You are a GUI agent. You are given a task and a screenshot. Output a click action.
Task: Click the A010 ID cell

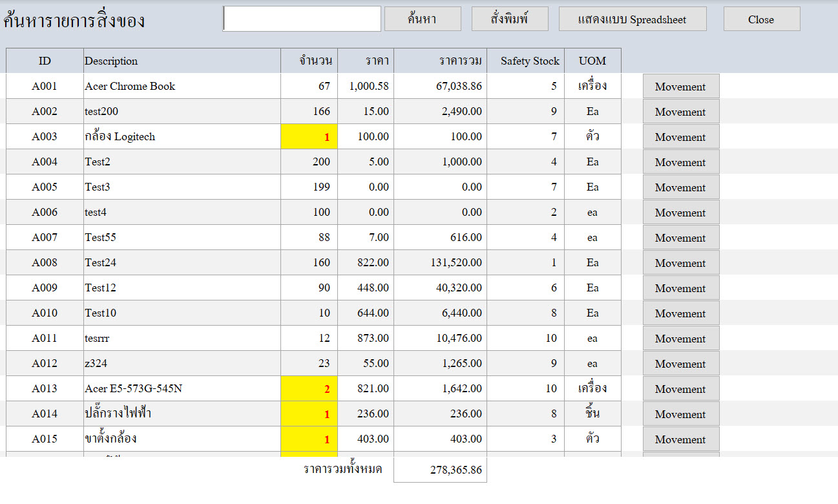tap(45, 313)
